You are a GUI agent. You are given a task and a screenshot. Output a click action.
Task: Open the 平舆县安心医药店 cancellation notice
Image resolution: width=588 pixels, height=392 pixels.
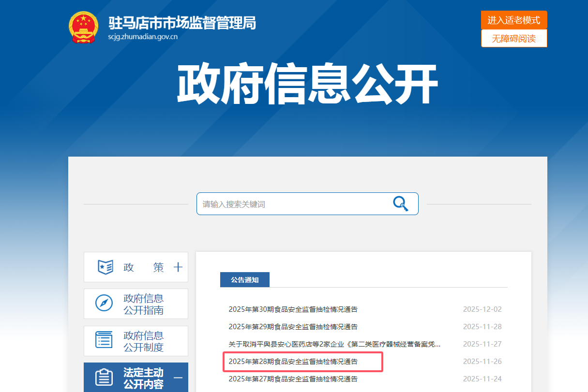pyautogui.click(x=334, y=344)
